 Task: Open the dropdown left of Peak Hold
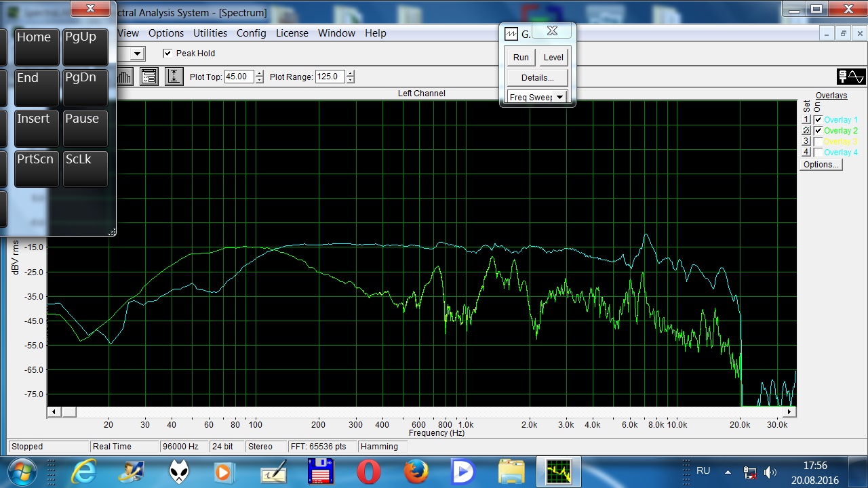click(137, 54)
